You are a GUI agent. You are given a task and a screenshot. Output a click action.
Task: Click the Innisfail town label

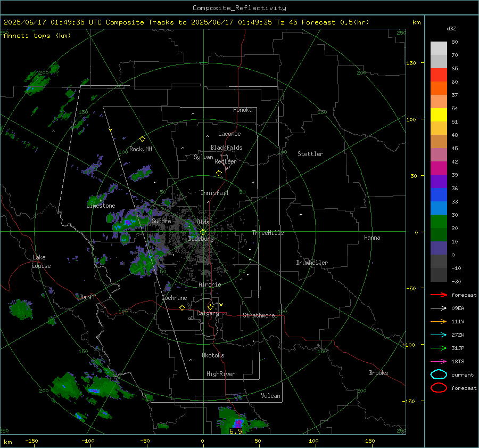214,193
